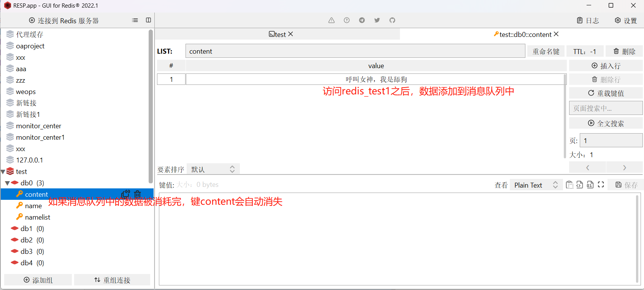Click the TTL: -1 button
Image resolution: width=644 pixels, height=290 pixels.
coord(585,51)
